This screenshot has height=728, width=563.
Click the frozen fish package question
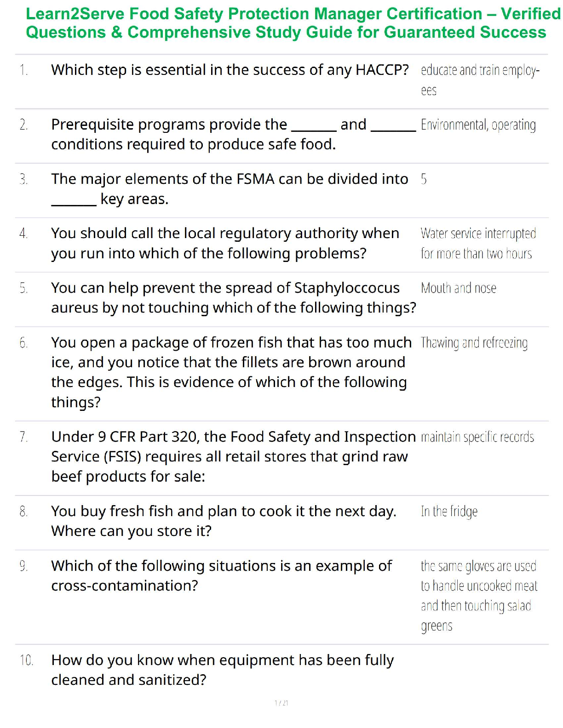click(231, 372)
